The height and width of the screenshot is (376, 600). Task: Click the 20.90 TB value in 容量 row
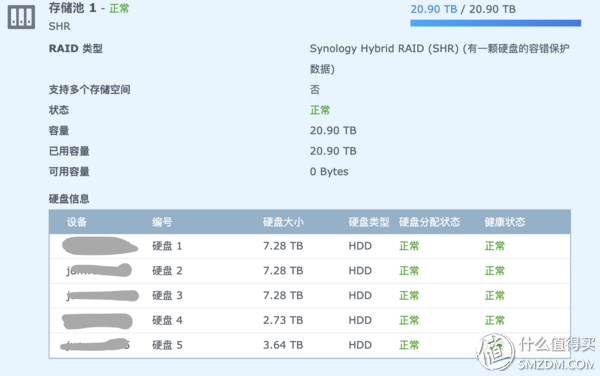click(333, 130)
